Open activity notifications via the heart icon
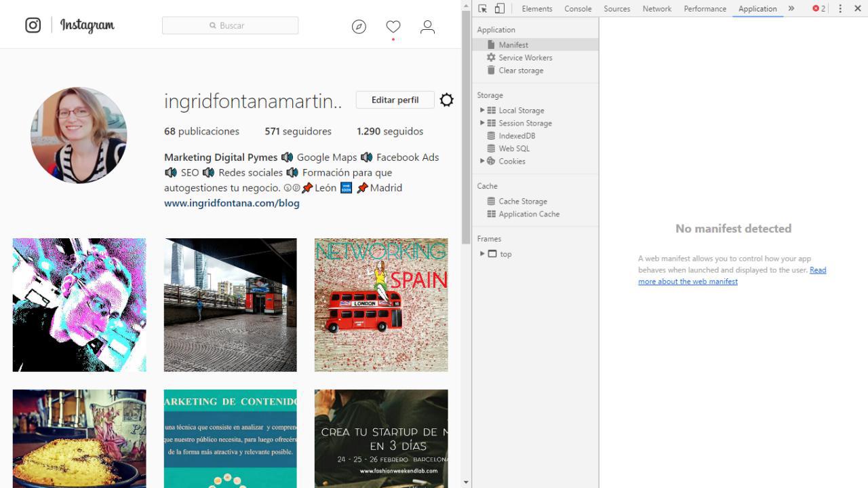The image size is (868, 488). coord(393,26)
